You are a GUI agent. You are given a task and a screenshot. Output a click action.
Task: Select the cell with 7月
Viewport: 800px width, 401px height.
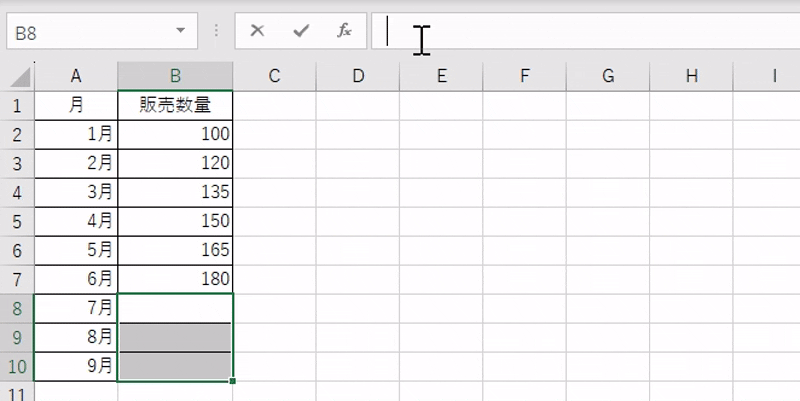pos(76,309)
